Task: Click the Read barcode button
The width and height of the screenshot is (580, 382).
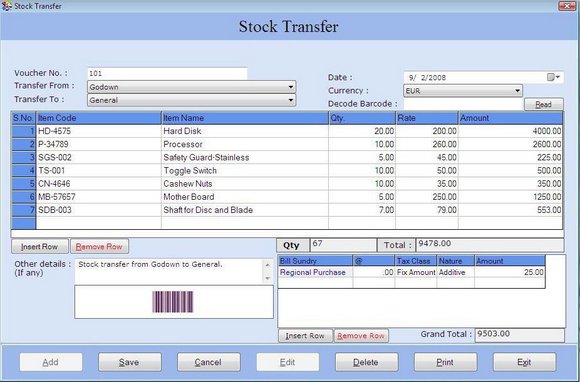Action: coord(544,104)
